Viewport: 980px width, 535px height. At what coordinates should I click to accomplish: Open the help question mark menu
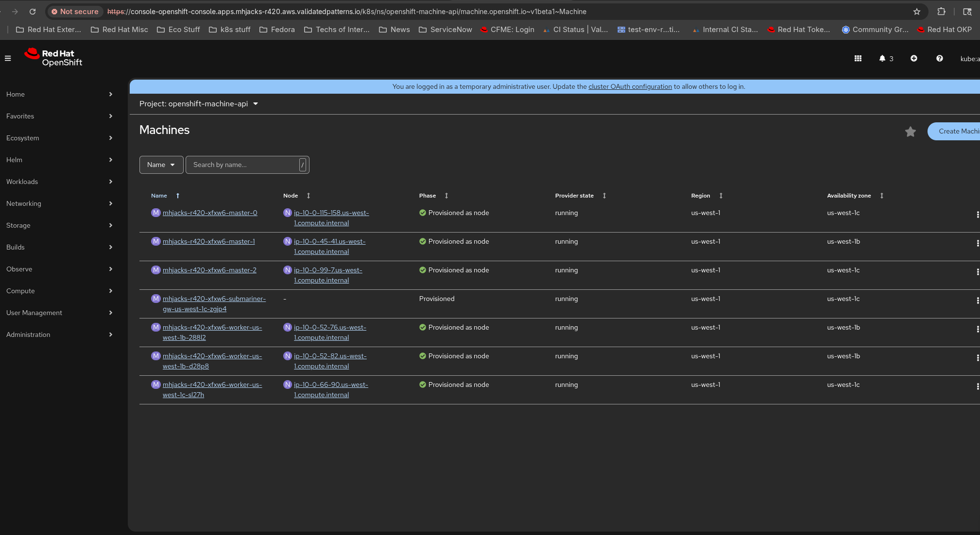pos(940,58)
